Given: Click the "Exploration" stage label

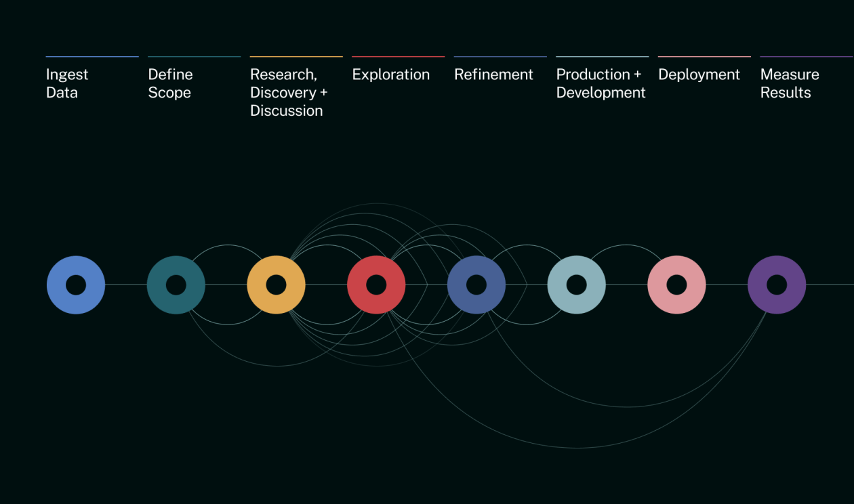Looking at the screenshot, I should click(x=391, y=75).
